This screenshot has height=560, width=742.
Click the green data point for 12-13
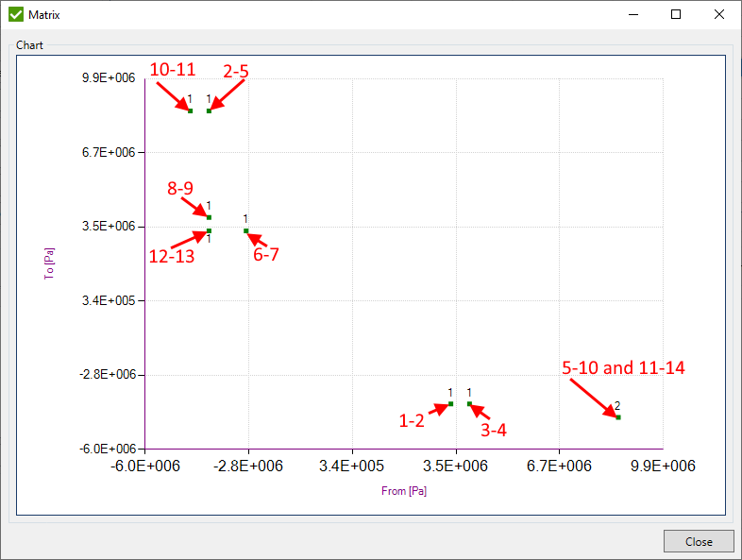click(x=209, y=230)
